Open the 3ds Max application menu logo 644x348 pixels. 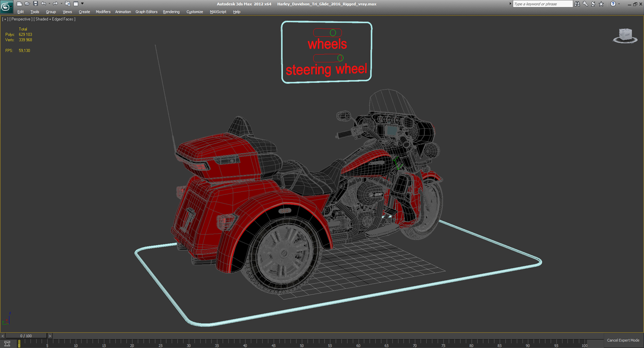7,7
